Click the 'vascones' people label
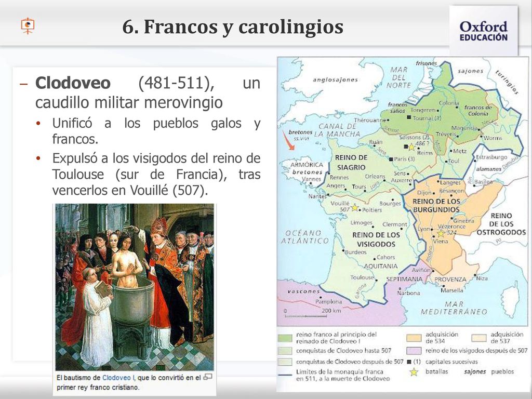 click(x=303, y=291)
